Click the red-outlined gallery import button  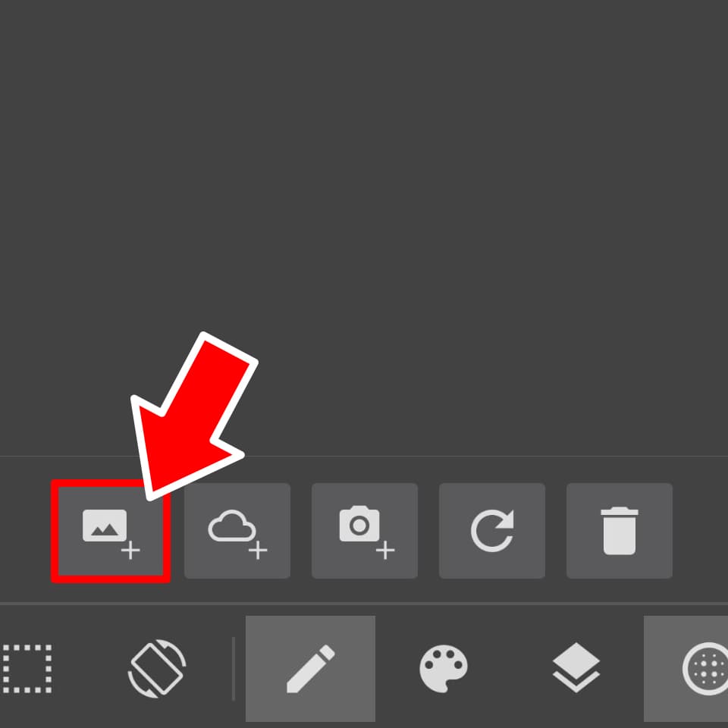111,531
